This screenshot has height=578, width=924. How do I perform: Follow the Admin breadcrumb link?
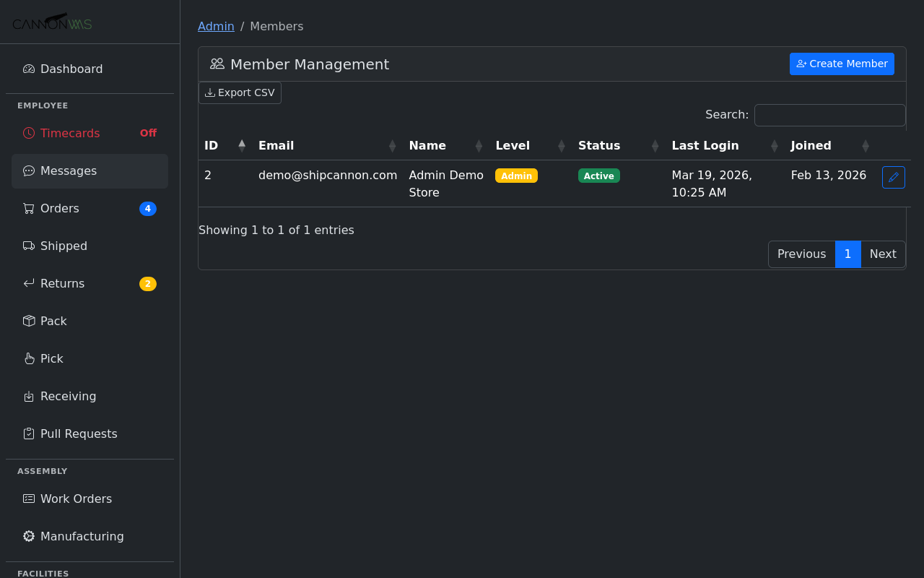216,27
